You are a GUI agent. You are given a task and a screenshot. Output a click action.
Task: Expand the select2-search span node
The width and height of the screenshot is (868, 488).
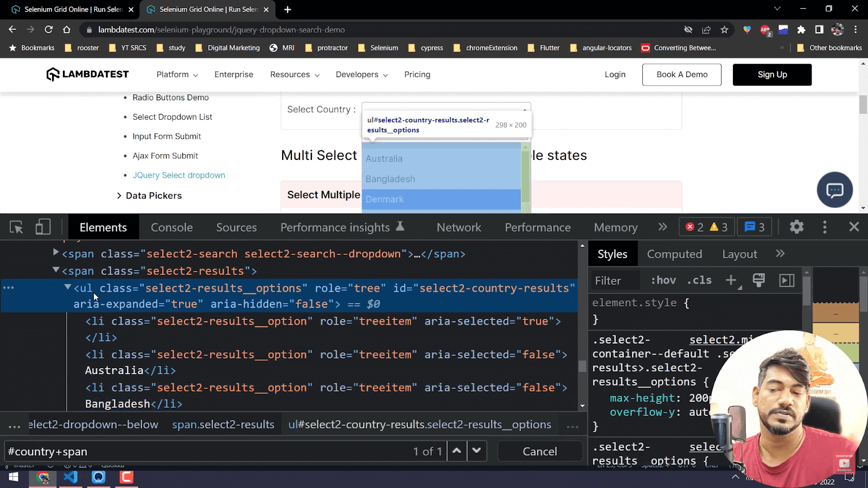(x=55, y=252)
